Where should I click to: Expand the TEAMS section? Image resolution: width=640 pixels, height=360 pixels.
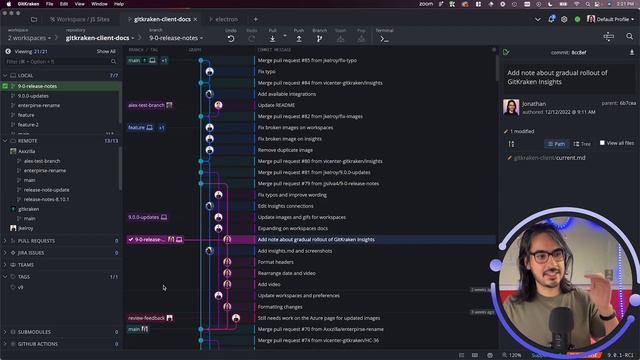tap(5, 265)
